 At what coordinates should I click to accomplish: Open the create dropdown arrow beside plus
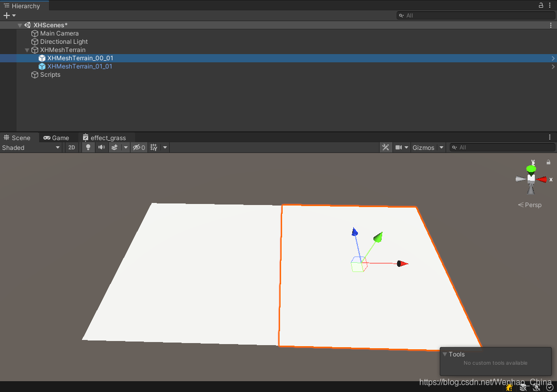point(14,15)
